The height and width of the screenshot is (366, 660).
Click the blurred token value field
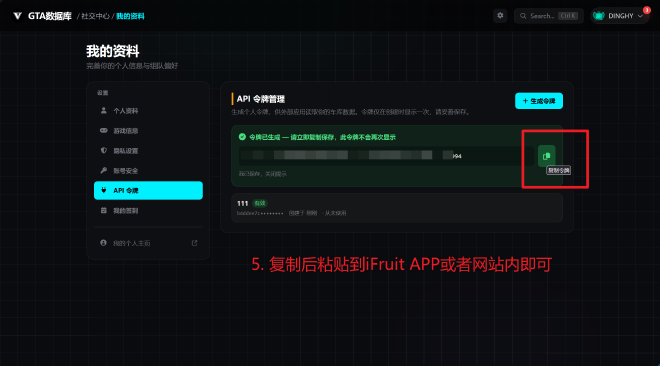pos(386,156)
